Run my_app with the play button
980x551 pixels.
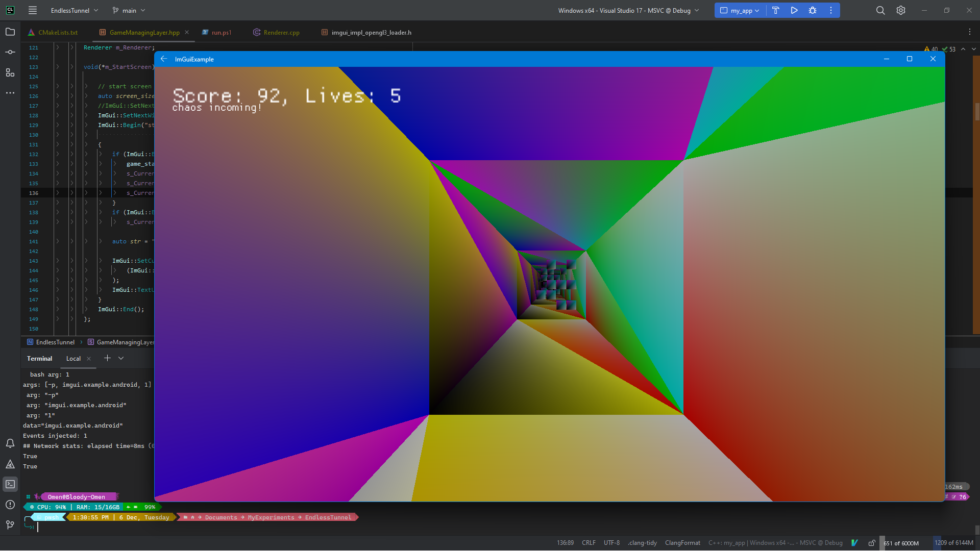coord(794,10)
